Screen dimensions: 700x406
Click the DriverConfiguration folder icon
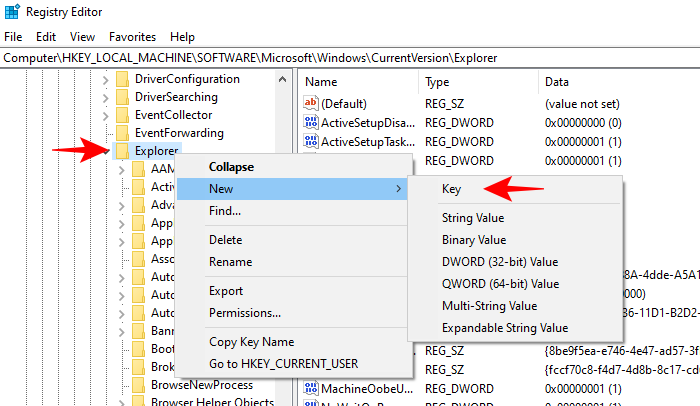tap(123, 79)
